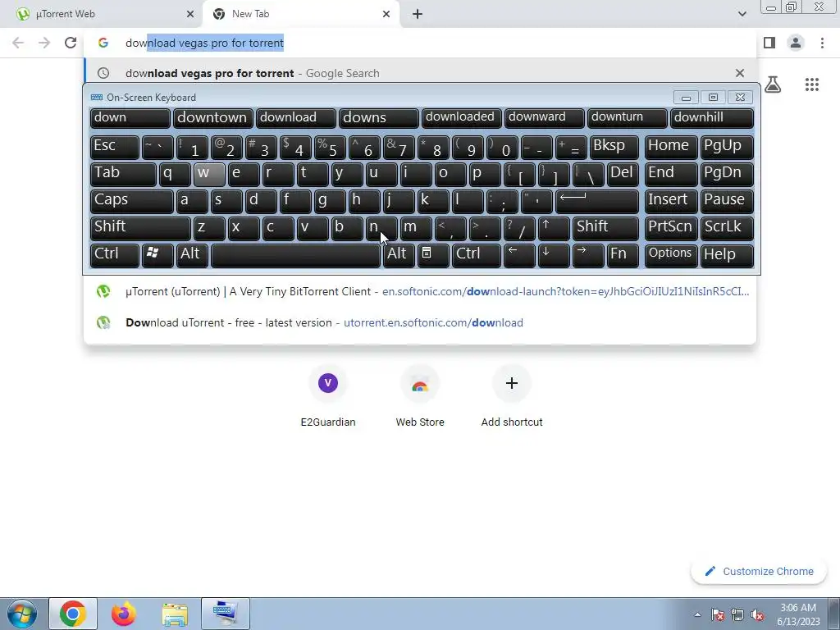The image size is (840, 630).
Task: Open the Windows Start menu
Action: (x=21, y=614)
